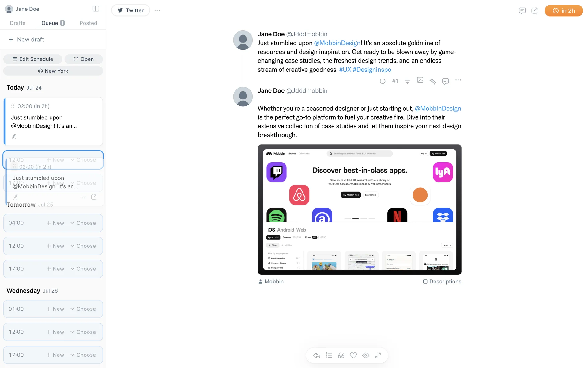Toggle the preview eye icon
The image size is (588, 368).
click(x=366, y=355)
